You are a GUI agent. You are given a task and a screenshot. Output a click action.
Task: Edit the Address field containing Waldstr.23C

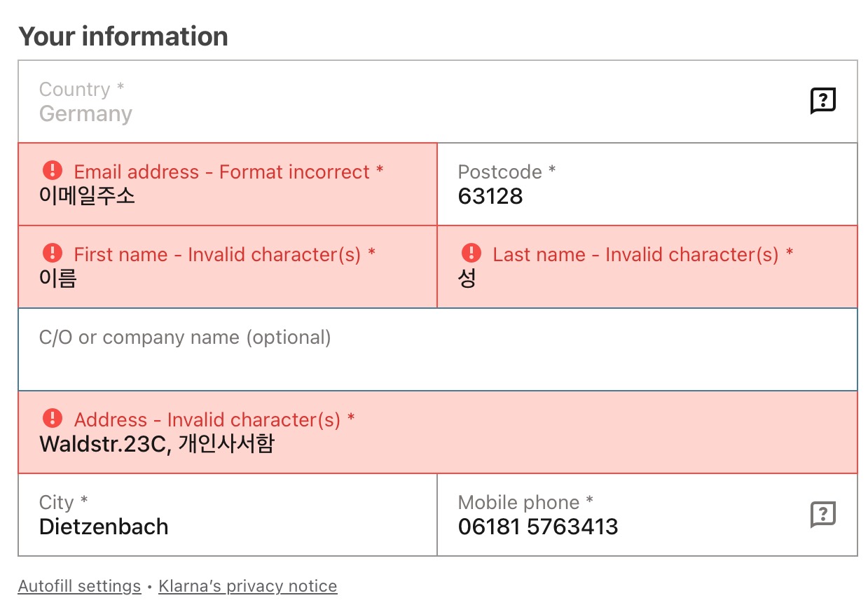[438, 432]
